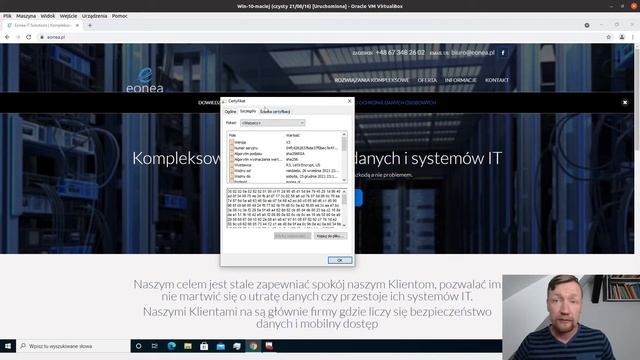640x360 pixels.
Task: Bookmark this page with the star icon
Action: (x=609, y=37)
